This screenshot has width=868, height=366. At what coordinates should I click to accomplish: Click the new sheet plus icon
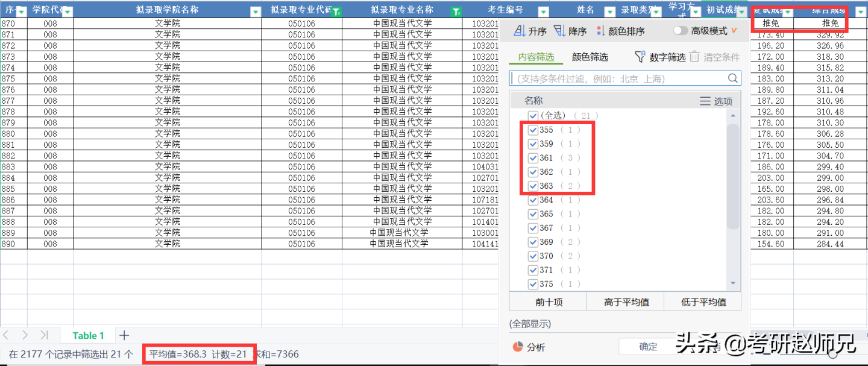pos(124,335)
